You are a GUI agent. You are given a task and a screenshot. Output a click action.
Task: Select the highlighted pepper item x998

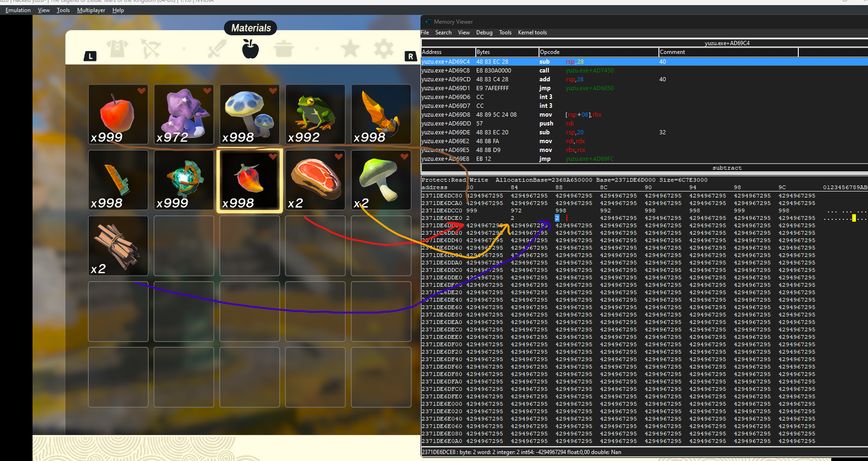[x=250, y=180]
